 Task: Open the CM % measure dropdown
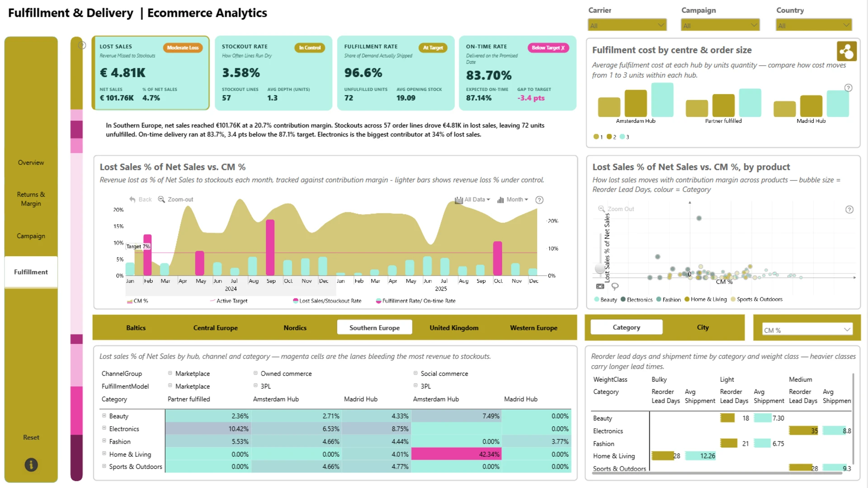(x=807, y=330)
